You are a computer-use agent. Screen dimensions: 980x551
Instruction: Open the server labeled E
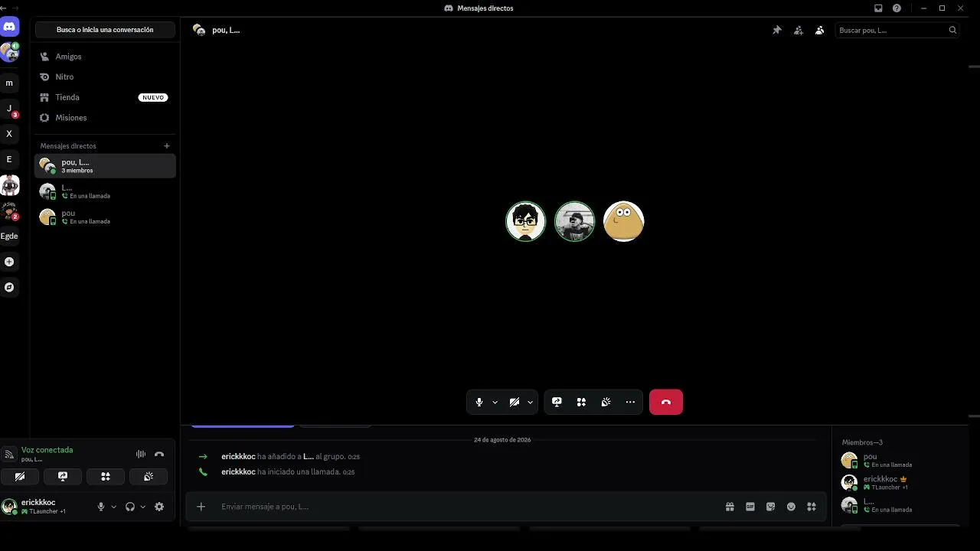coord(9,159)
